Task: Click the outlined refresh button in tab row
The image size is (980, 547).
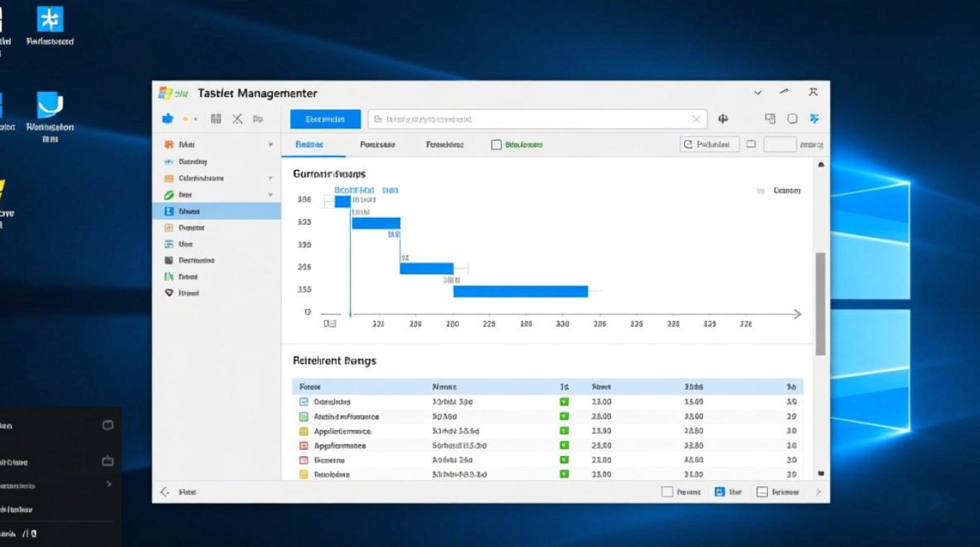Action: pyautogui.click(x=709, y=144)
